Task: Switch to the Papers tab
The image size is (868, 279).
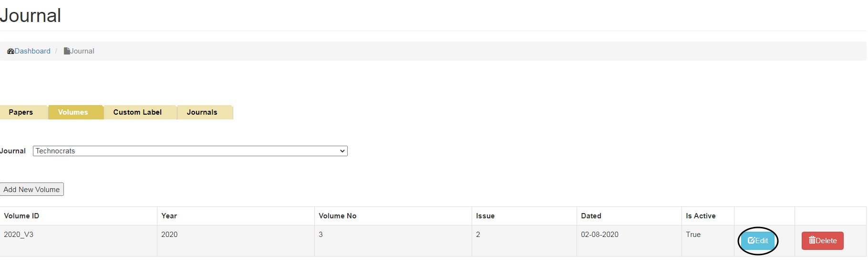Action: tap(21, 112)
